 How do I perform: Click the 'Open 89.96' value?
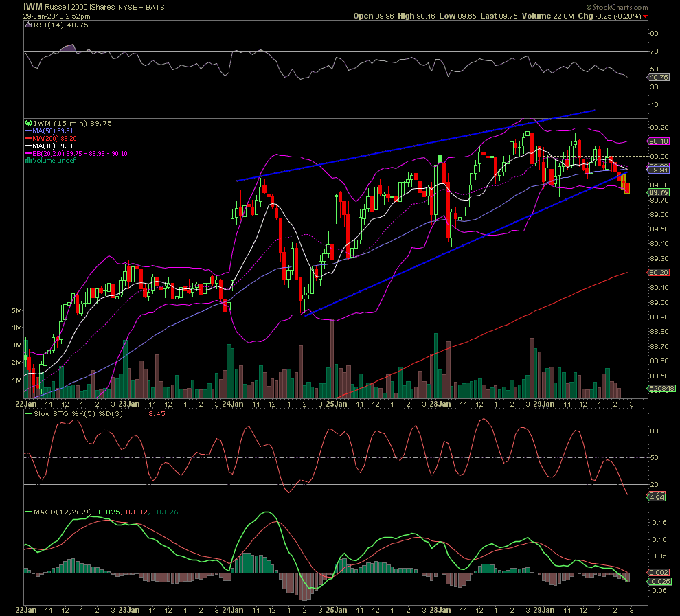tap(374, 16)
